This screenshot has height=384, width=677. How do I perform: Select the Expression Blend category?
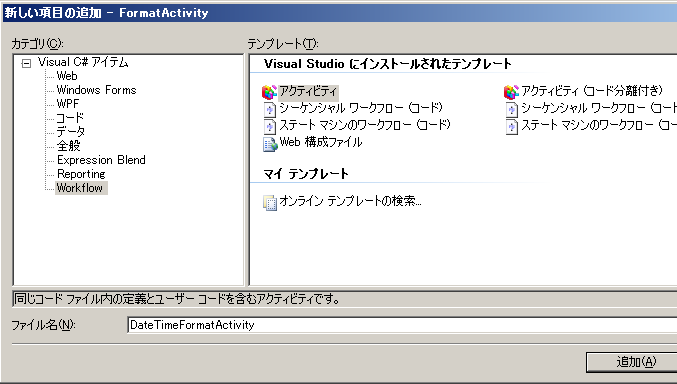[101, 160]
